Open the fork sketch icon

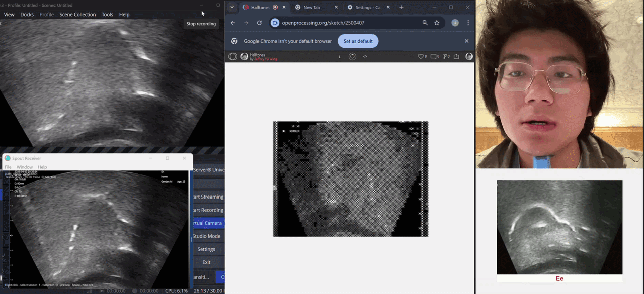[x=445, y=56]
